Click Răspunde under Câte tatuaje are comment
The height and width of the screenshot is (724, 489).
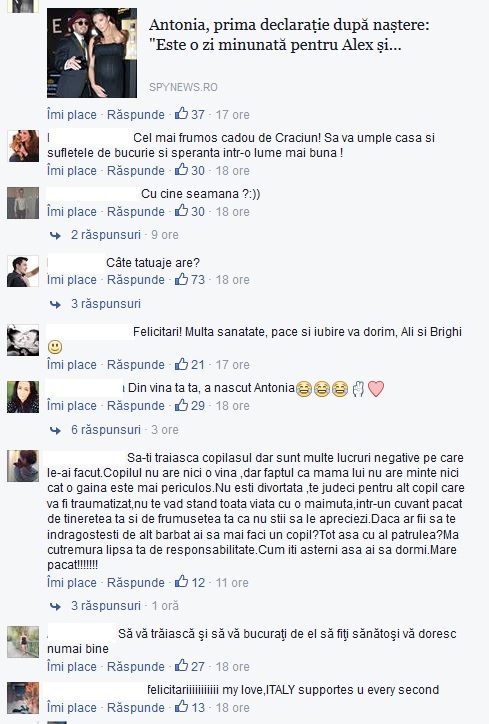tap(136, 280)
